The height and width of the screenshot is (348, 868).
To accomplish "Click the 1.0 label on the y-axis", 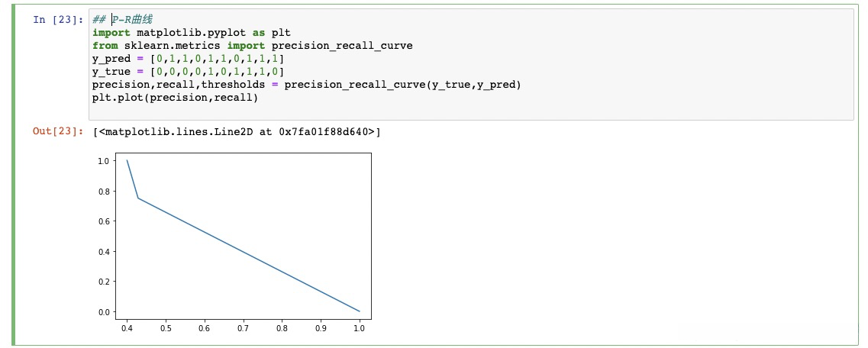I will 103,161.
